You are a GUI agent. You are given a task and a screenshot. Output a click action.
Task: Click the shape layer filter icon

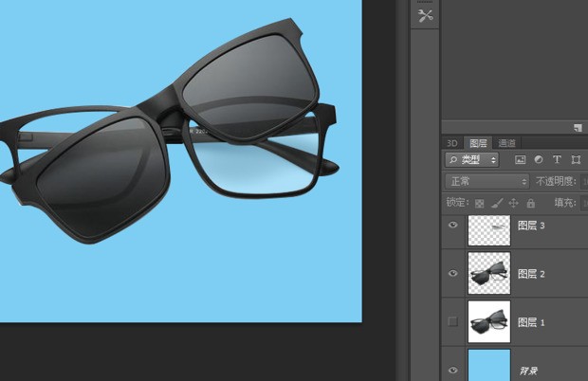point(575,160)
